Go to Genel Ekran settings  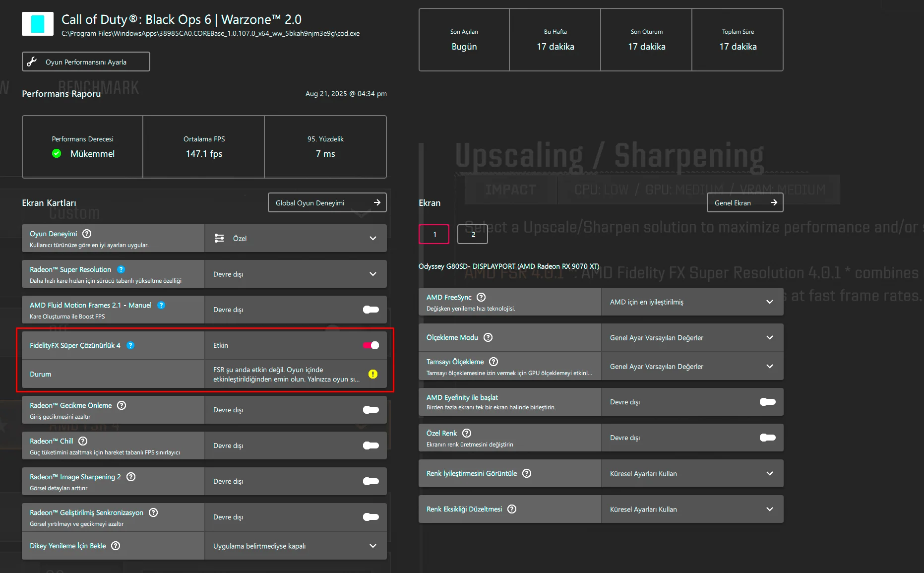pos(744,202)
